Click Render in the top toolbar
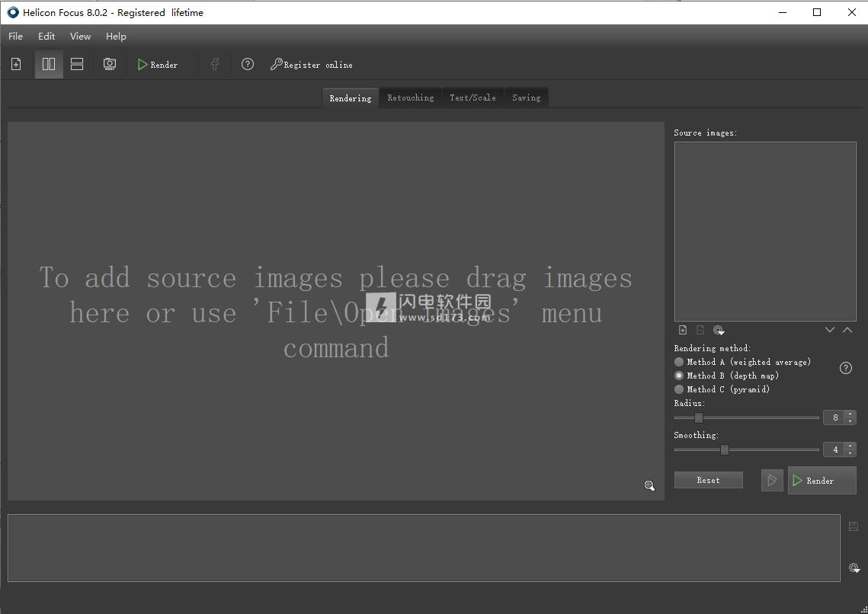The image size is (868, 614). (x=158, y=65)
